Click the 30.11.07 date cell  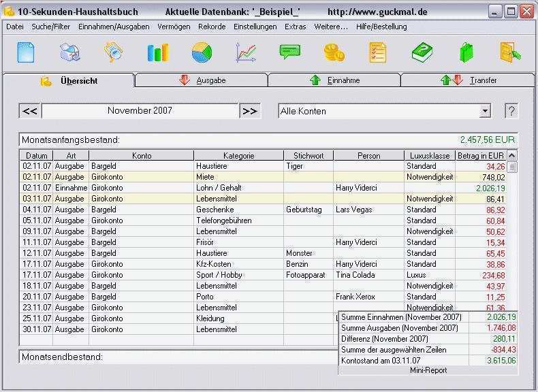(x=36, y=329)
